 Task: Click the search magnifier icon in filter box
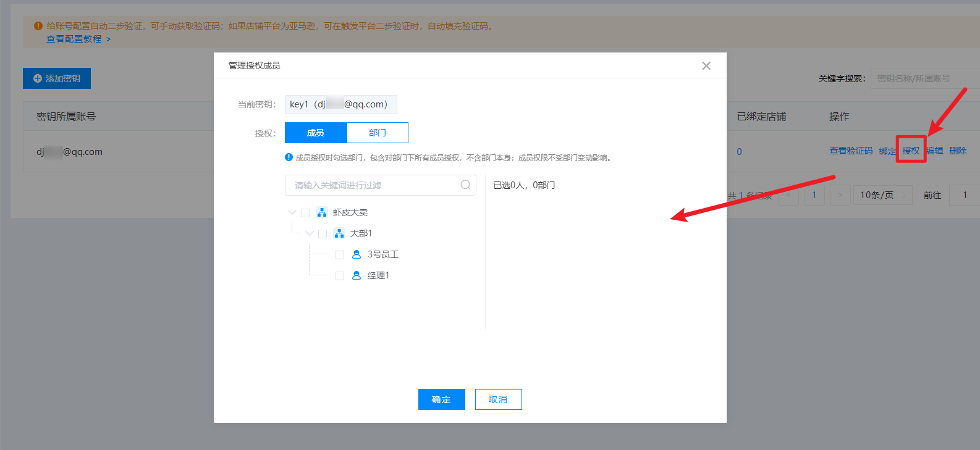pos(465,185)
